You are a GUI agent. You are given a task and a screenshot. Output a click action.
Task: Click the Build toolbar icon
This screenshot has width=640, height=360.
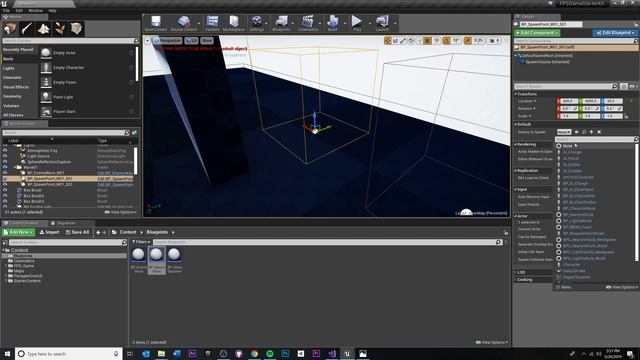click(333, 23)
